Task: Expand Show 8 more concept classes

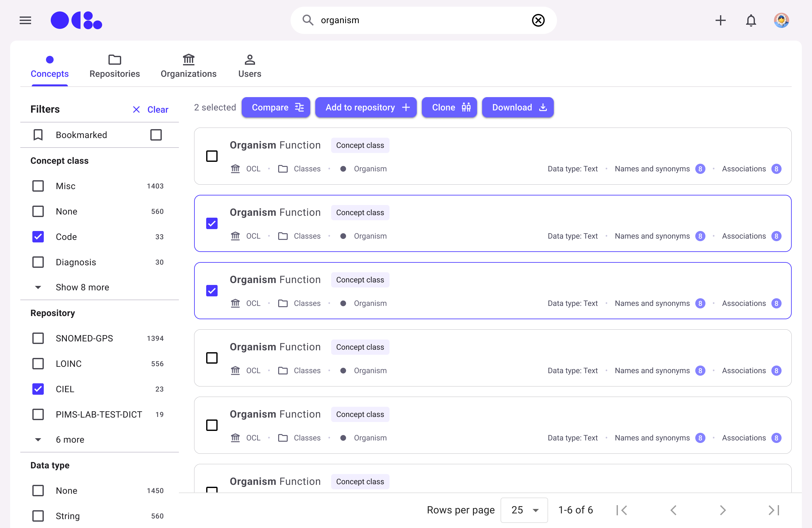Action: tap(82, 287)
